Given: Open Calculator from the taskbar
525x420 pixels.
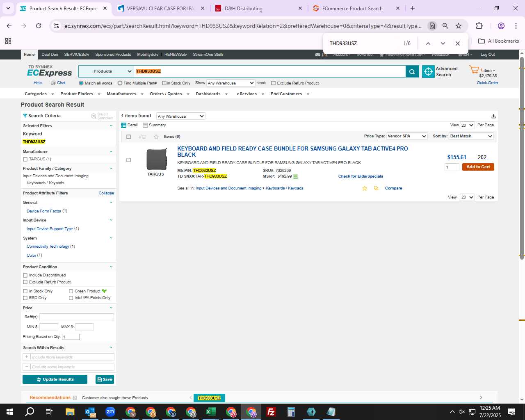Looking at the screenshot, I should pos(291,412).
